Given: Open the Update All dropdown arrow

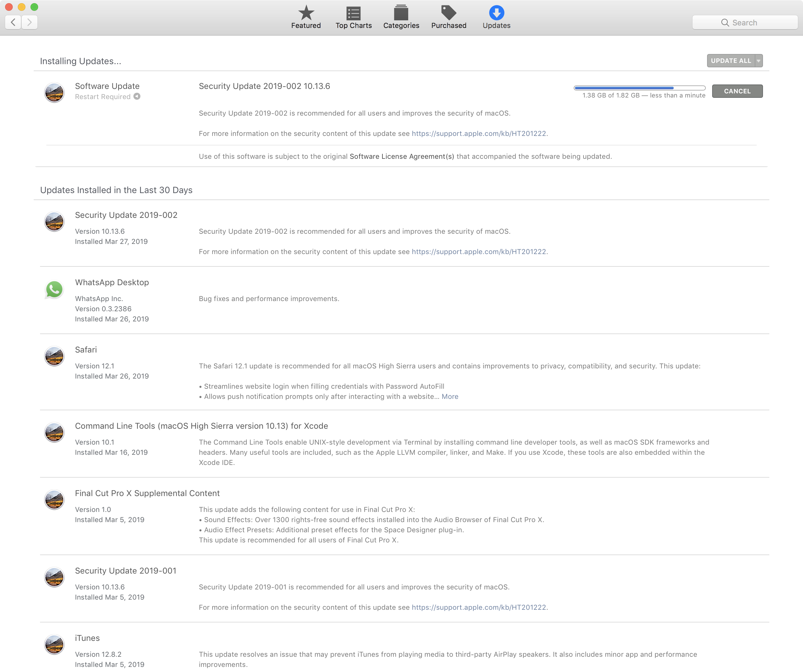Looking at the screenshot, I should tap(759, 61).
